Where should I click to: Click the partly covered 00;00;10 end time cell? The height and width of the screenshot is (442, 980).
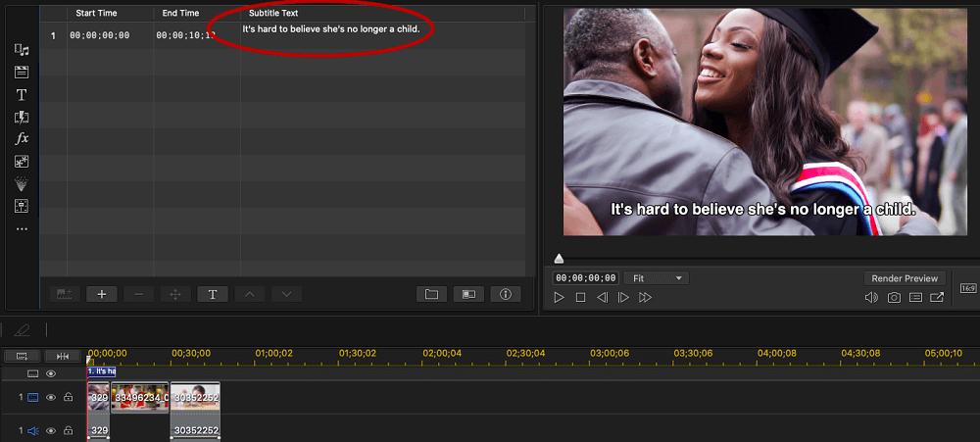(185, 35)
